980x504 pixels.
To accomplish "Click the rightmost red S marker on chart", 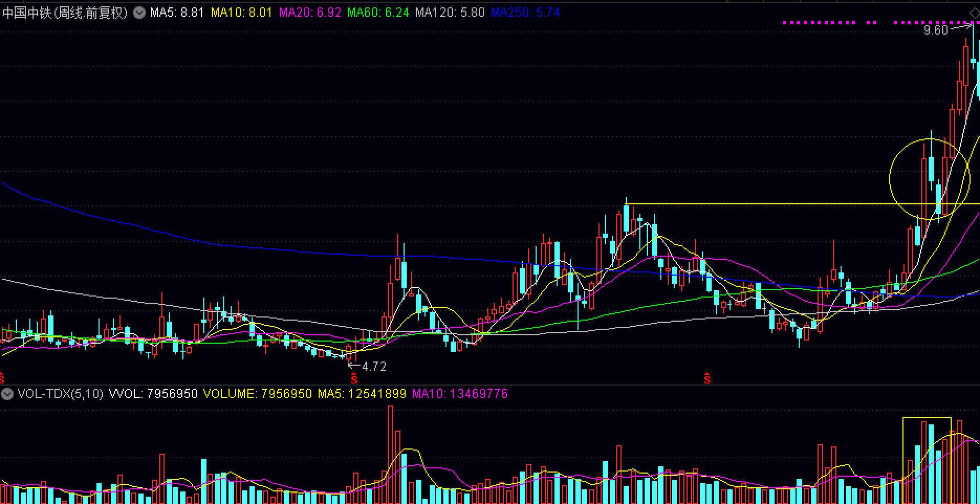I will tap(707, 378).
